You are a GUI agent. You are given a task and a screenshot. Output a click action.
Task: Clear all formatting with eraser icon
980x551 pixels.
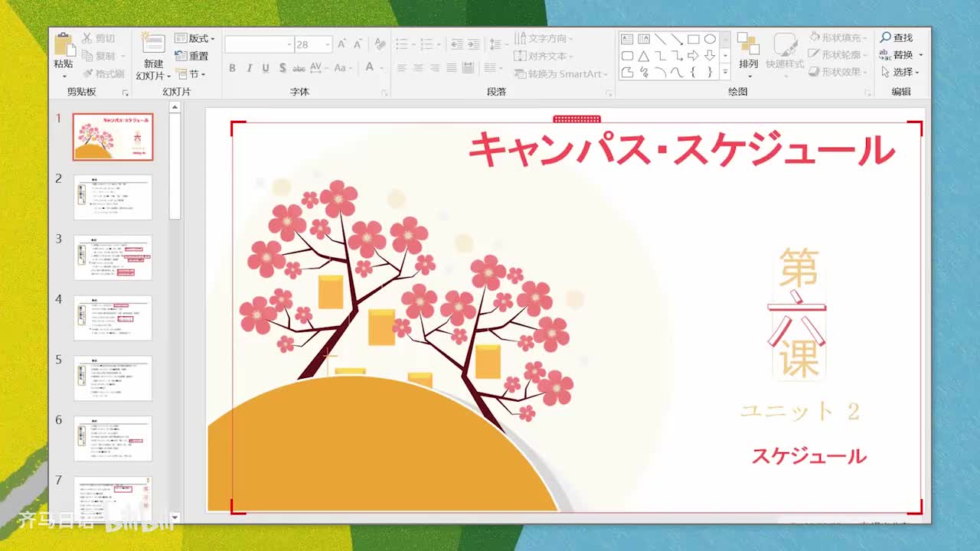pos(381,44)
